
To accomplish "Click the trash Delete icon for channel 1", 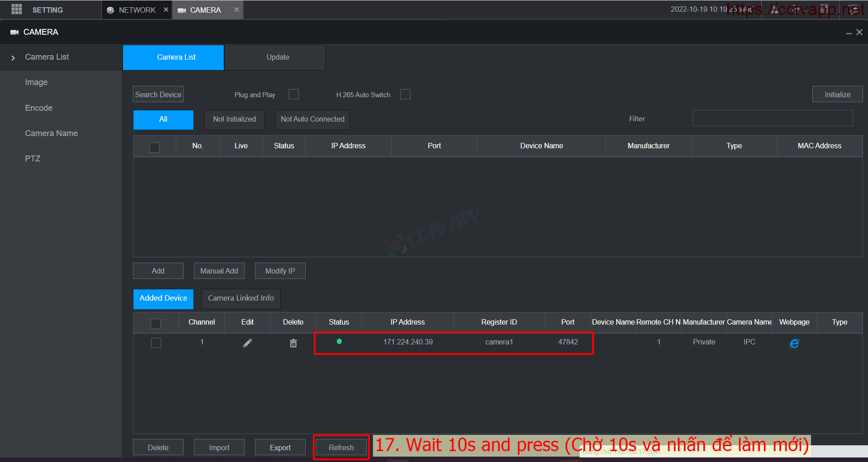I will click(x=293, y=343).
